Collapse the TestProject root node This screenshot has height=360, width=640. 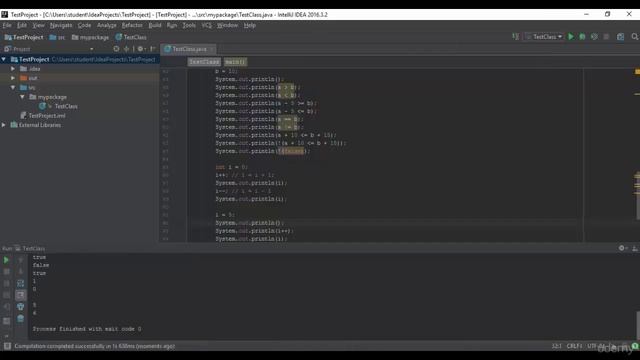pyautogui.click(x=4, y=60)
